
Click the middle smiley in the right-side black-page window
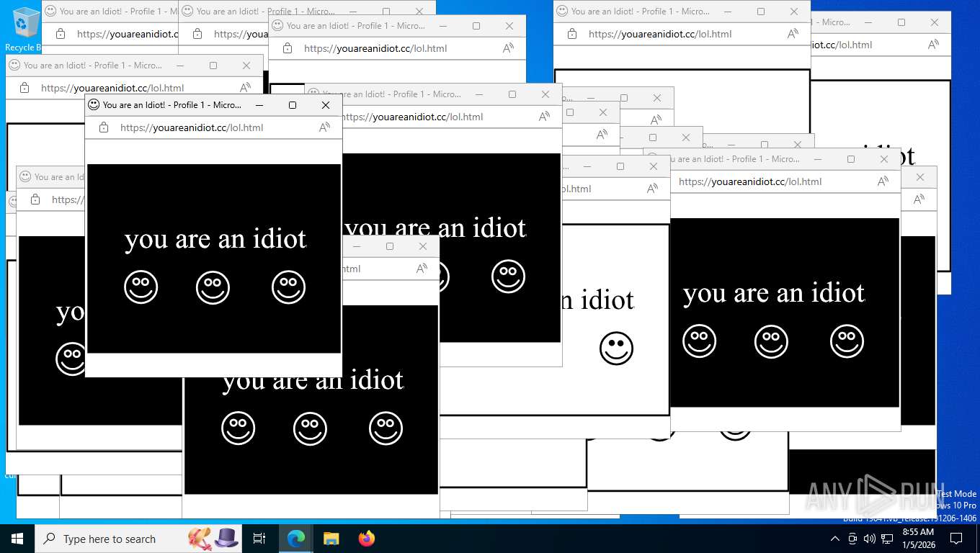pos(771,341)
